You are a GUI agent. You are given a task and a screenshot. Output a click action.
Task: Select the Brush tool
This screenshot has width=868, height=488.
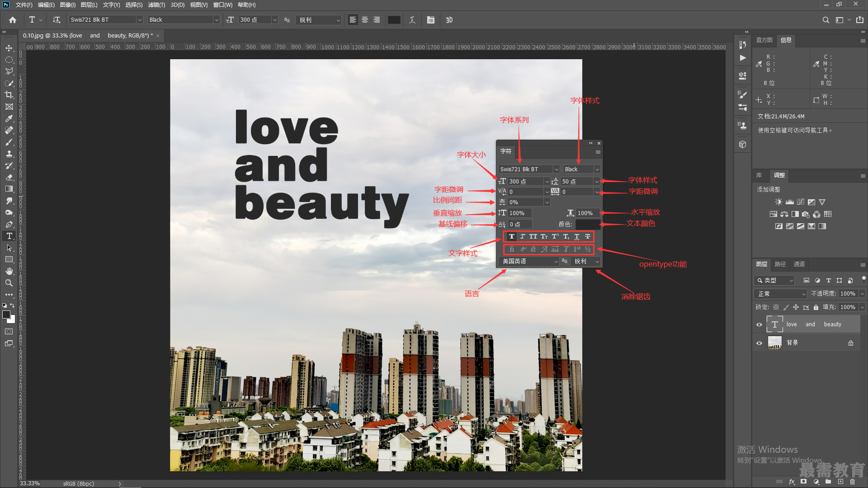coord(9,142)
